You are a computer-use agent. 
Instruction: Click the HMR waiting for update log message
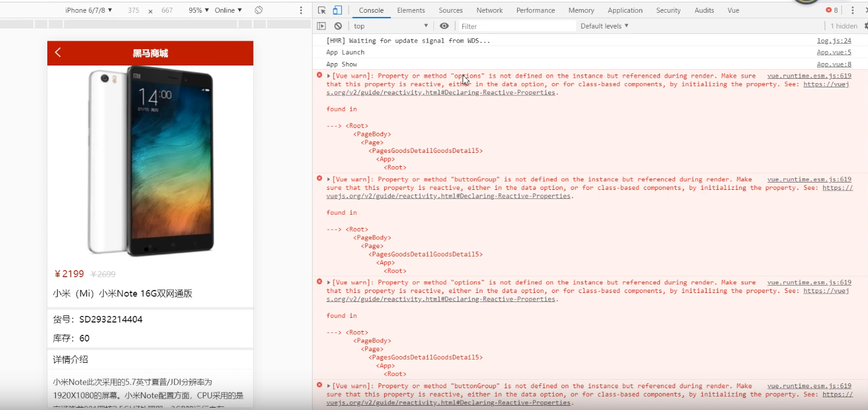click(408, 41)
